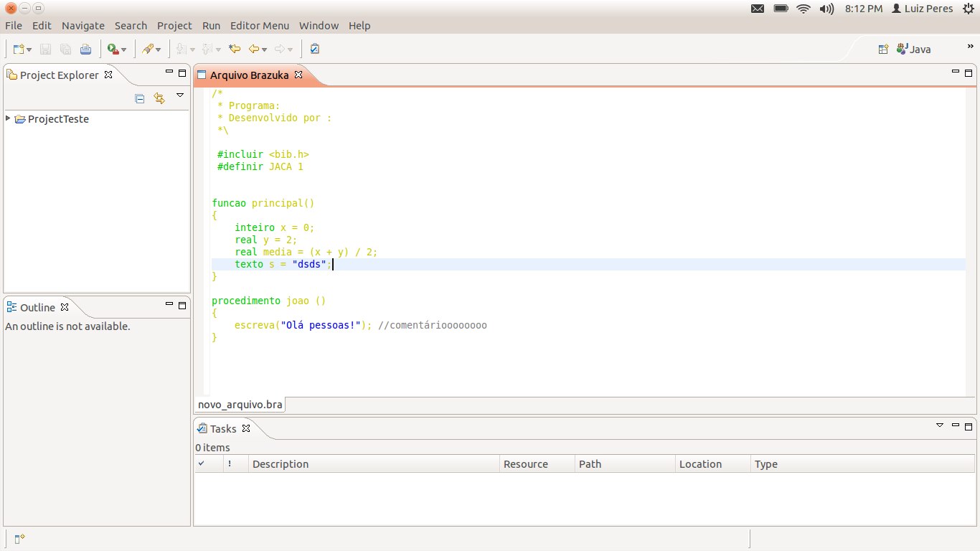Click the Previous Annotation icon
Screen dimensions: 980x551
click(207, 50)
